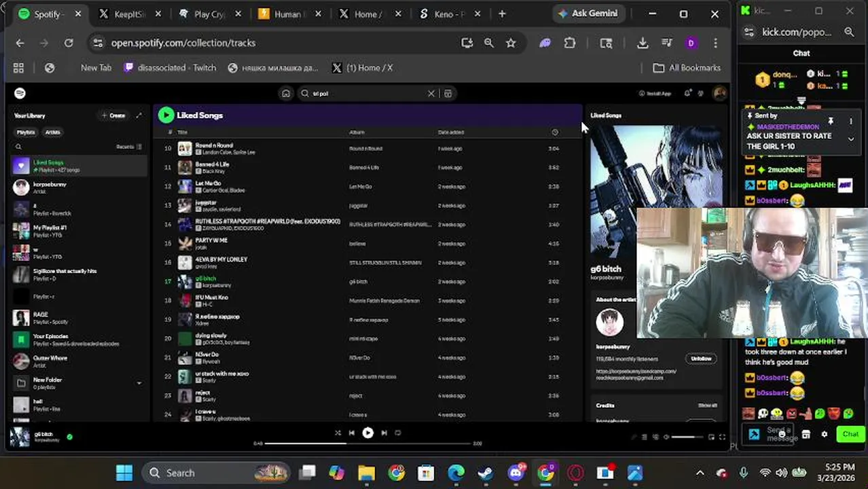Select the Playlists filter chip

pos(26,132)
